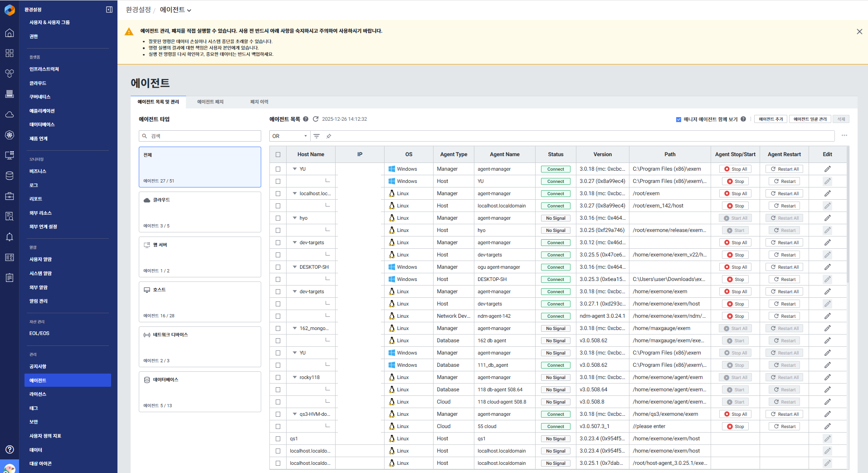Click the filter icon next to OR dropdown
The image size is (868, 473).
317,136
